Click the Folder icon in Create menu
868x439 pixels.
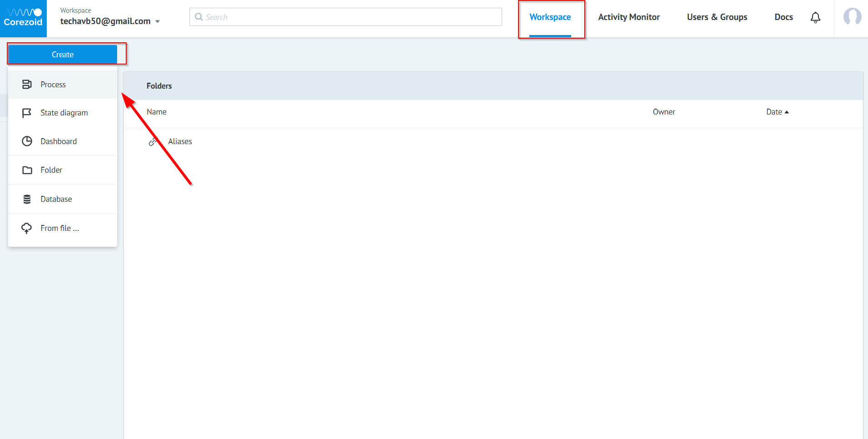[x=27, y=170]
